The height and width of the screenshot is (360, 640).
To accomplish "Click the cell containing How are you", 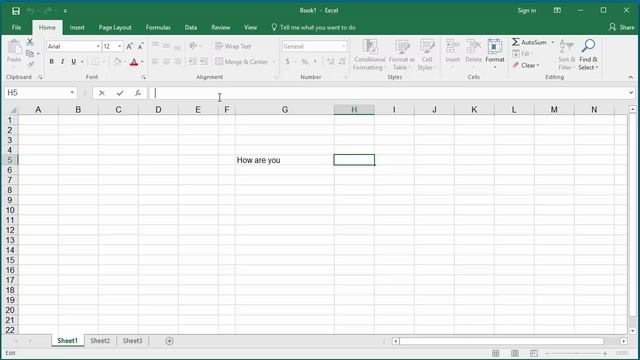I will (284, 160).
